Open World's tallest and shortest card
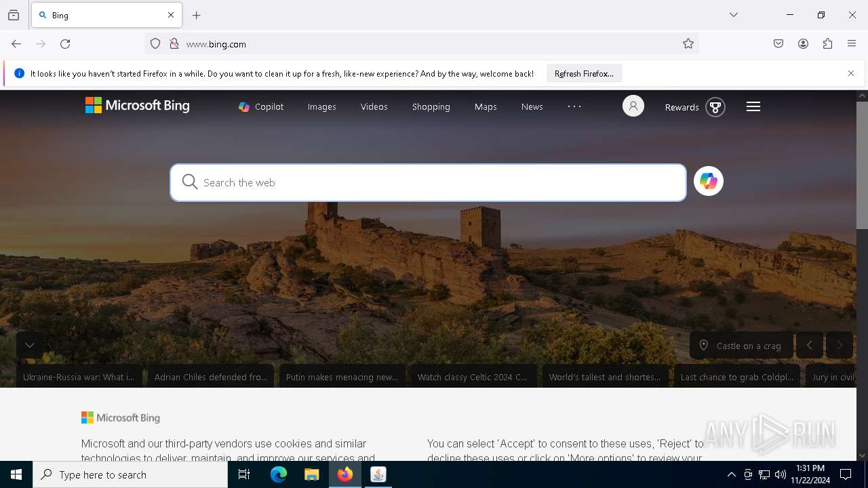 tap(606, 377)
